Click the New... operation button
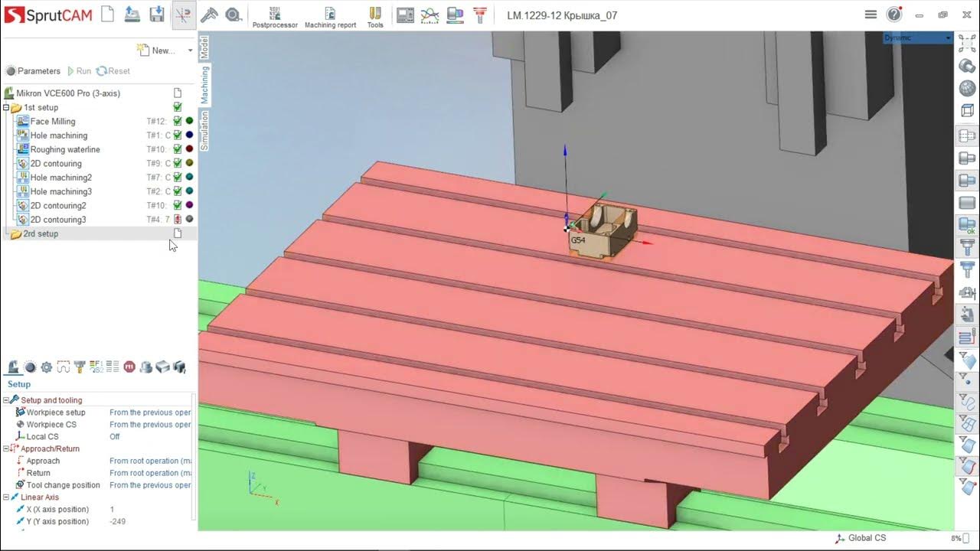 pyautogui.click(x=156, y=51)
